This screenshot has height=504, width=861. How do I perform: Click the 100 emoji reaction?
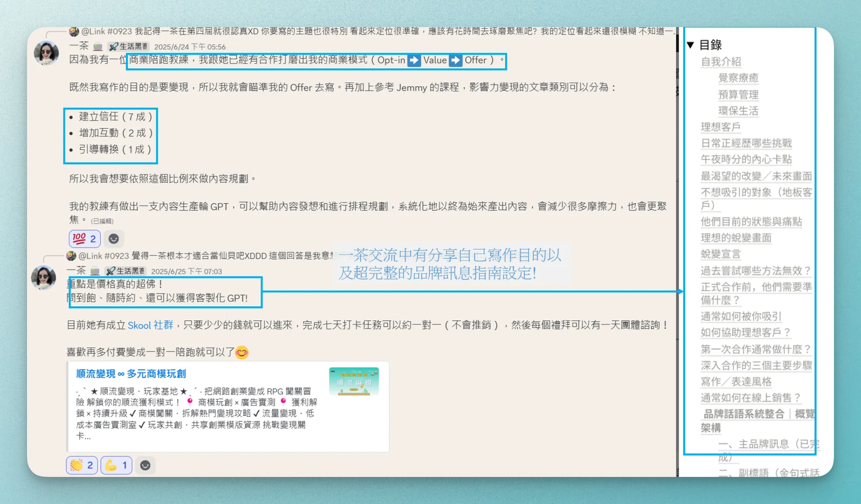[84, 238]
